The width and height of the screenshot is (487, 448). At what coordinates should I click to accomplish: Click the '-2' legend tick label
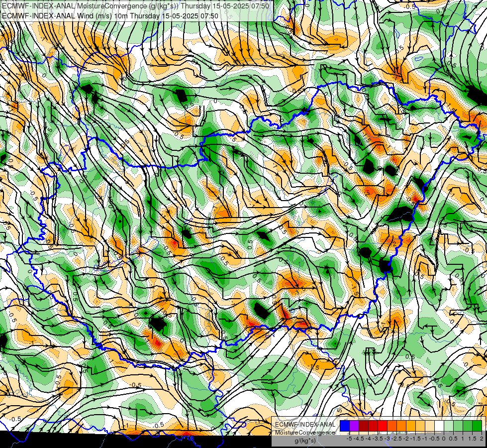406,439
